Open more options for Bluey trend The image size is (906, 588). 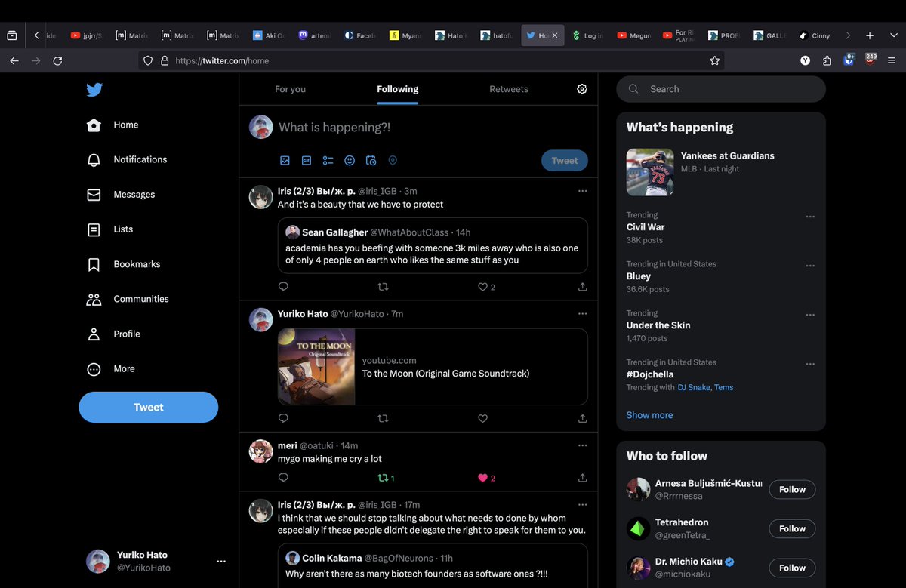pyautogui.click(x=810, y=266)
